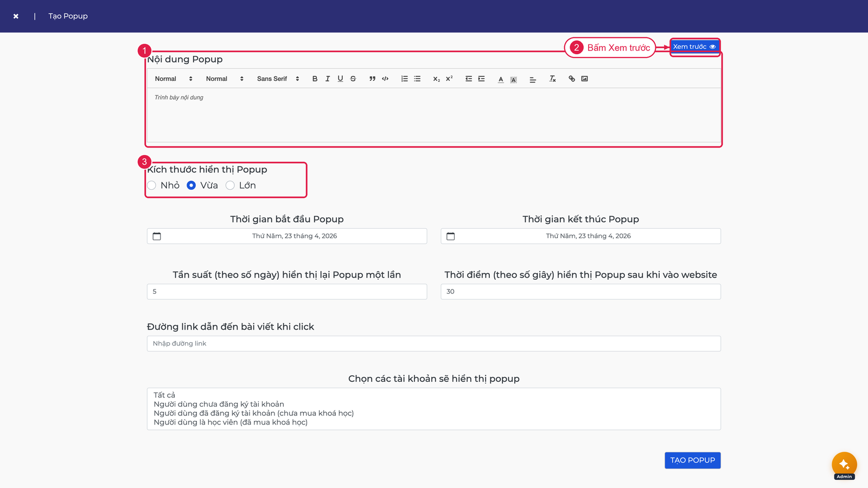Select the Vừa popup size

[x=191, y=185]
